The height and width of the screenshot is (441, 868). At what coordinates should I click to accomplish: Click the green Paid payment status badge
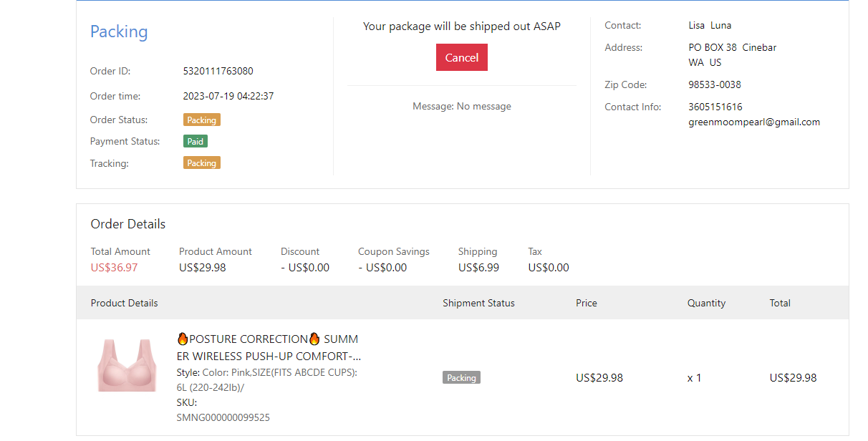[195, 142]
